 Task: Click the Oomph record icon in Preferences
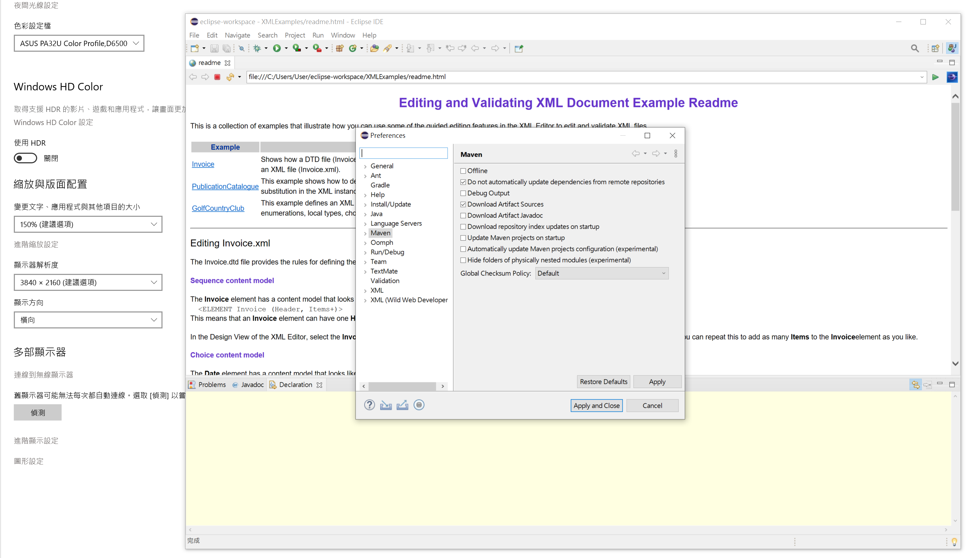point(419,405)
